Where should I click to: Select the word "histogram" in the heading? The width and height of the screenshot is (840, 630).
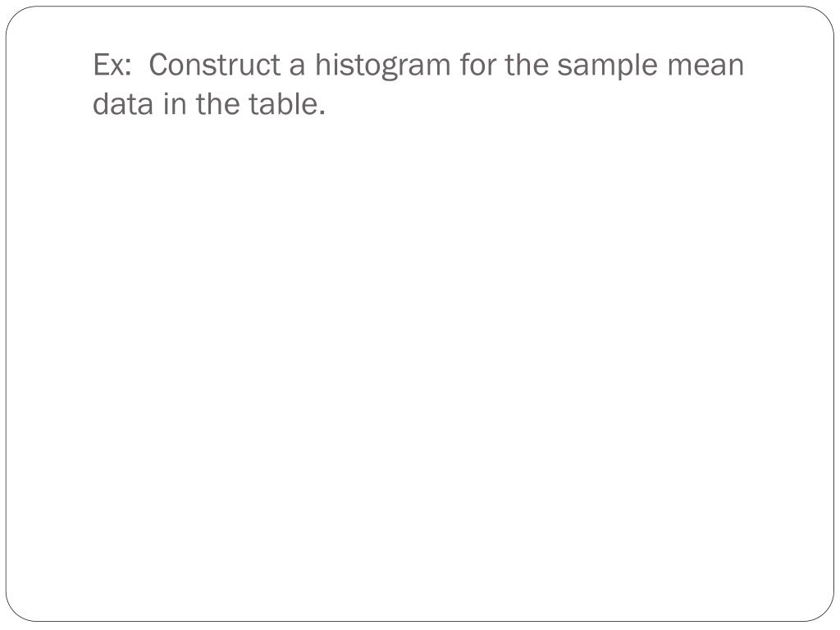(x=382, y=66)
